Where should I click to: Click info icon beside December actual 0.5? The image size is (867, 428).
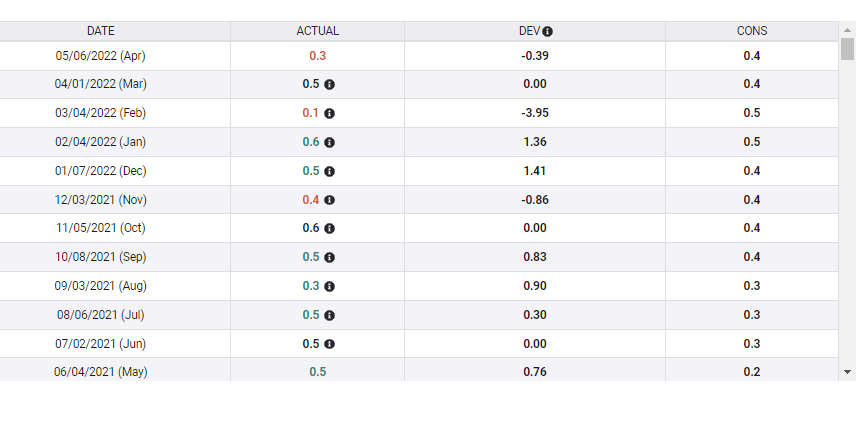tap(330, 171)
